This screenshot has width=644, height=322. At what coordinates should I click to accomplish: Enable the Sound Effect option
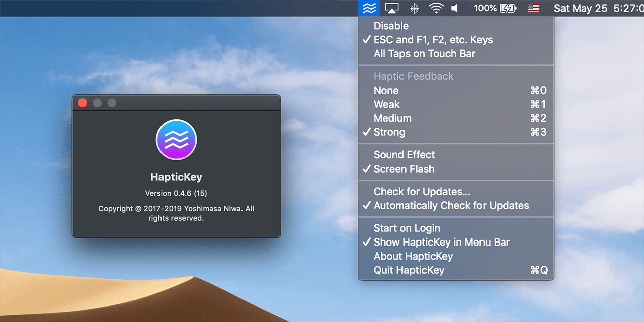[404, 155]
